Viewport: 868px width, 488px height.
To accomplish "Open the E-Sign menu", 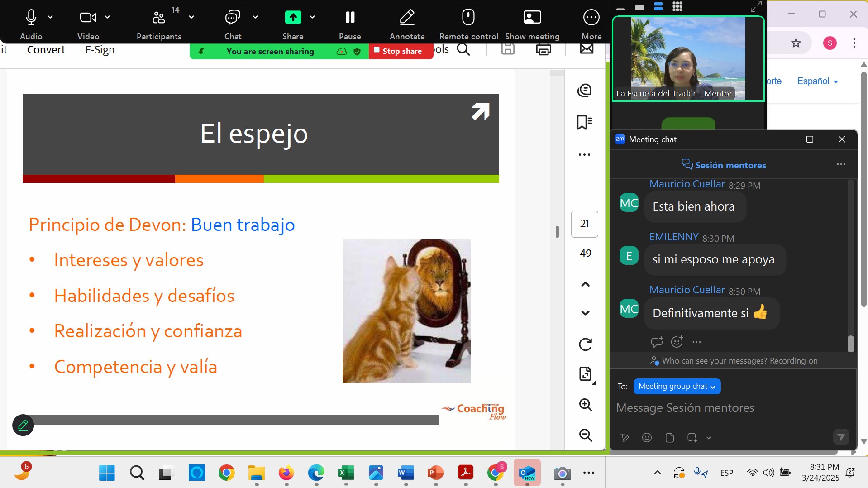I will pos(100,50).
